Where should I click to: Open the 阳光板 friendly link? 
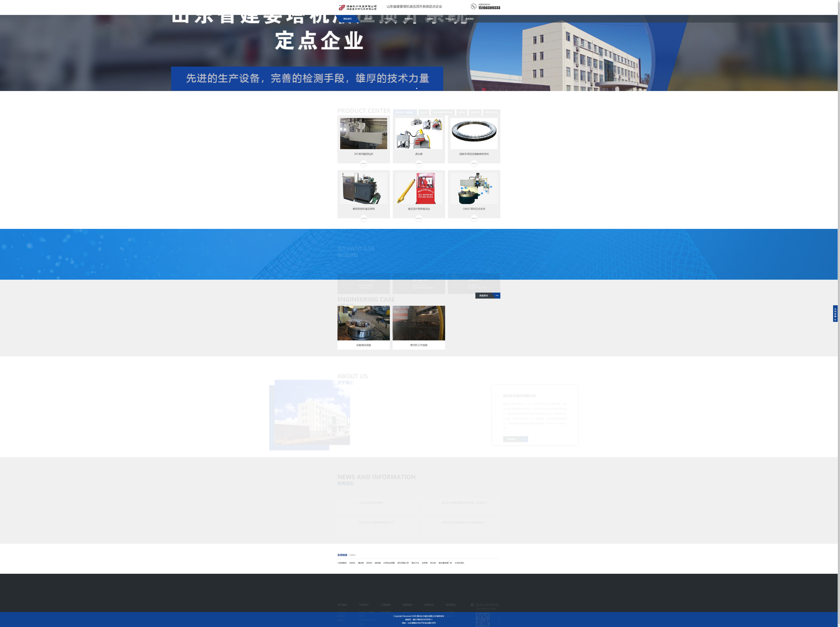pos(433,563)
